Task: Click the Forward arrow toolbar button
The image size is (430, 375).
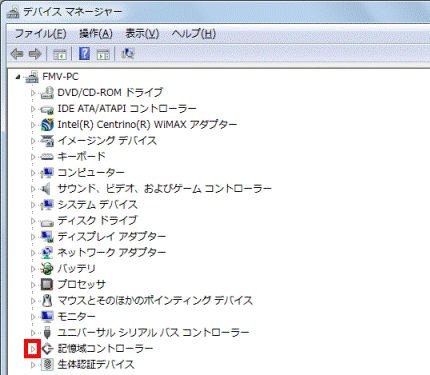Action: click(x=35, y=54)
